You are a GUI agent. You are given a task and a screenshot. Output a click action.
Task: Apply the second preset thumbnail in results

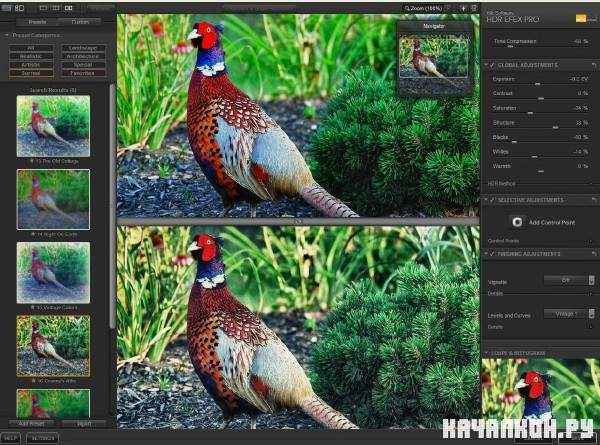point(53,199)
